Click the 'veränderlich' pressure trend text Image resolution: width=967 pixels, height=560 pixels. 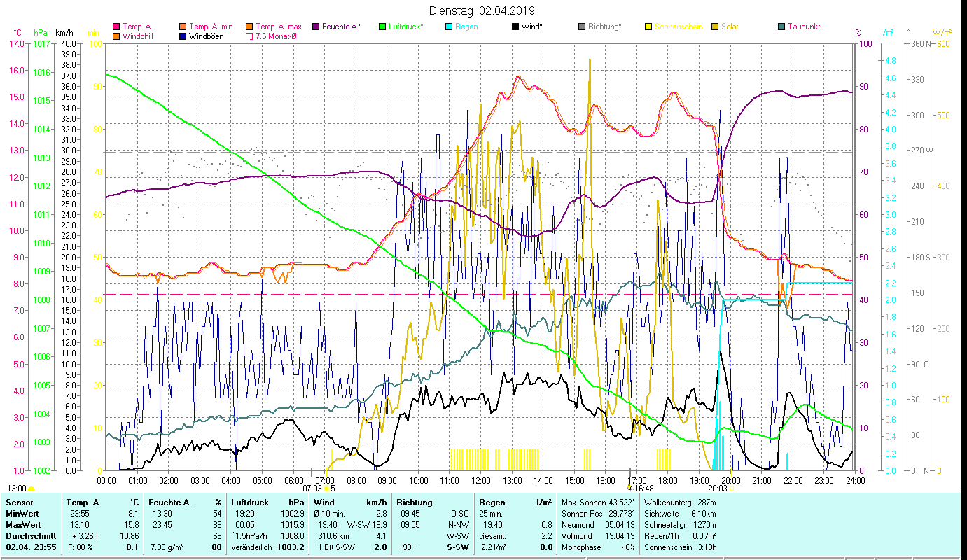[x=251, y=547]
